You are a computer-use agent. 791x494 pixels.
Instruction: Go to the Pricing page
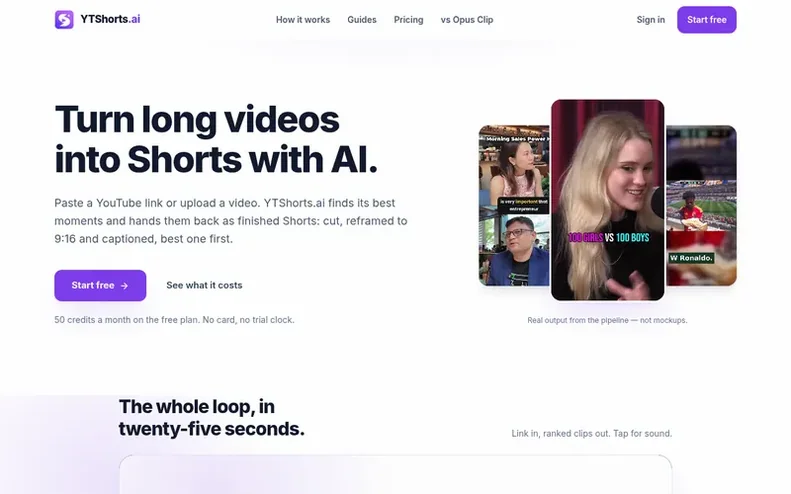click(408, 20)
